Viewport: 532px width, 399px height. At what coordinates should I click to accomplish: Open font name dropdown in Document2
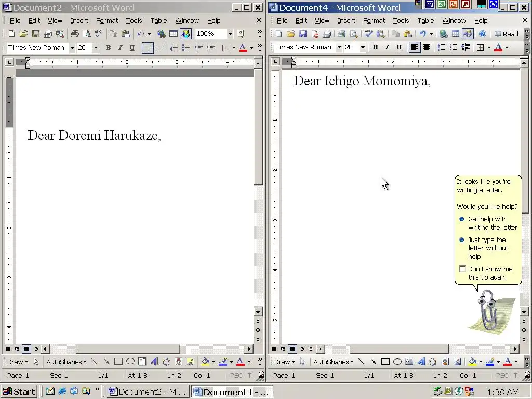tap(72, 48)
